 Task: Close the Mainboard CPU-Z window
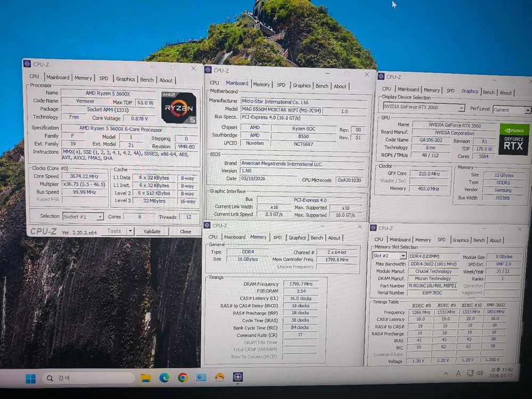tap(367, 74)
